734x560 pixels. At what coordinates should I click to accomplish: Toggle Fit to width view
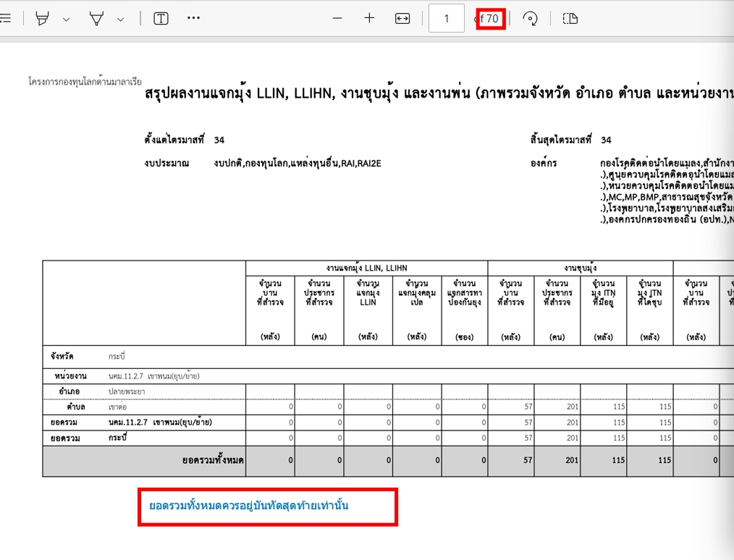click(x=402, y=19)
